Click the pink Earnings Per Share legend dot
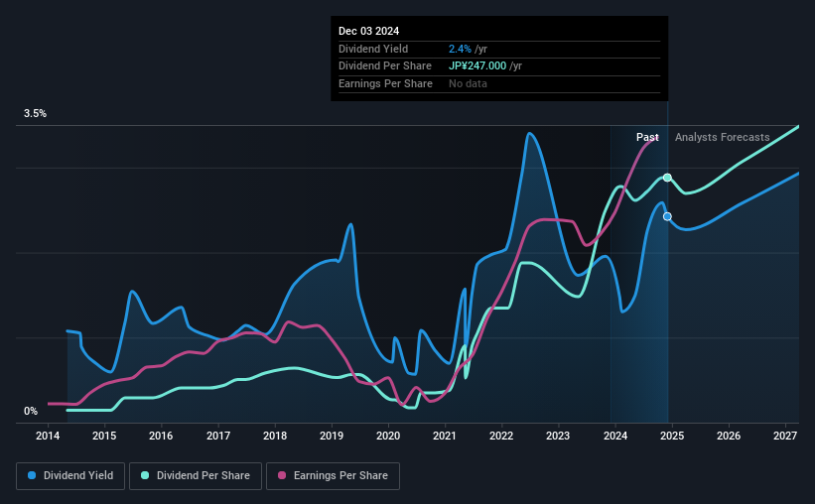This screenshot has height=504, width=815. tap(282, 475)
